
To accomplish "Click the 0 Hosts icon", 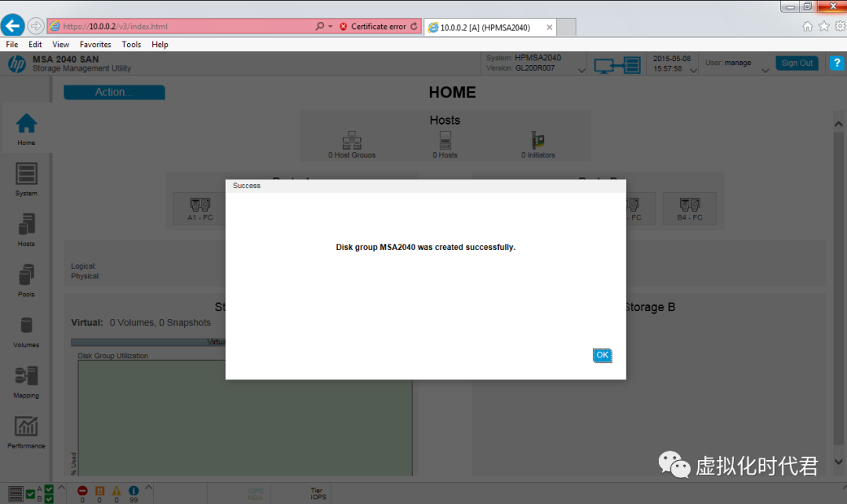I will (x=445, y=140).
